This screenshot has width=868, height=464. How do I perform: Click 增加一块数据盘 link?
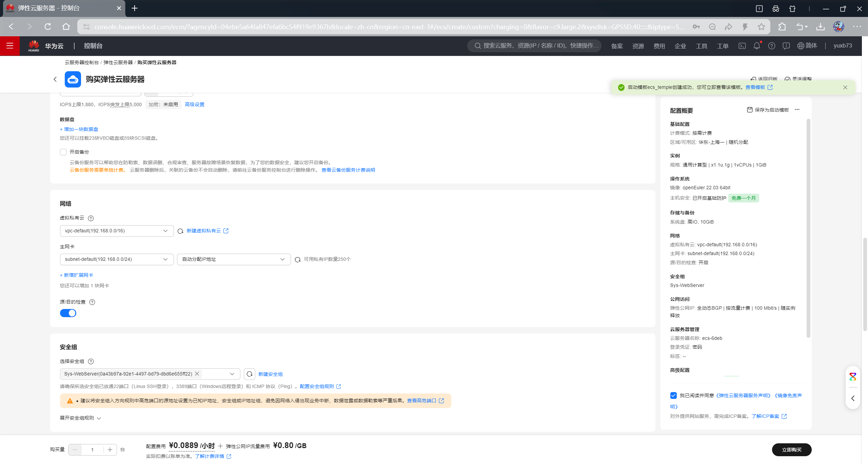coord(79,129)
